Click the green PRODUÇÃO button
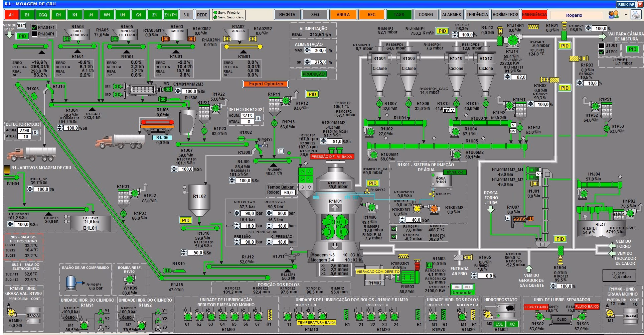644x335 pixels. point(313,74)
